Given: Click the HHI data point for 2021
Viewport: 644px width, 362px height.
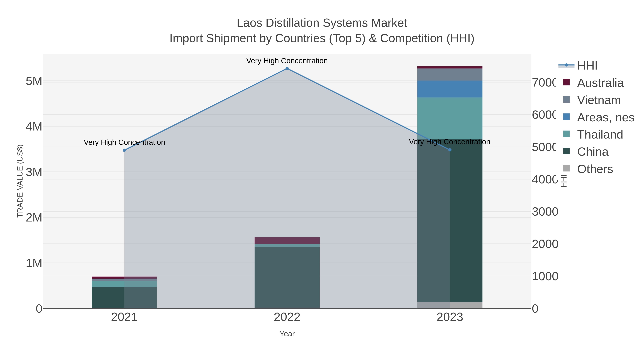Looking at the screenshot, I should coord(124,150).
